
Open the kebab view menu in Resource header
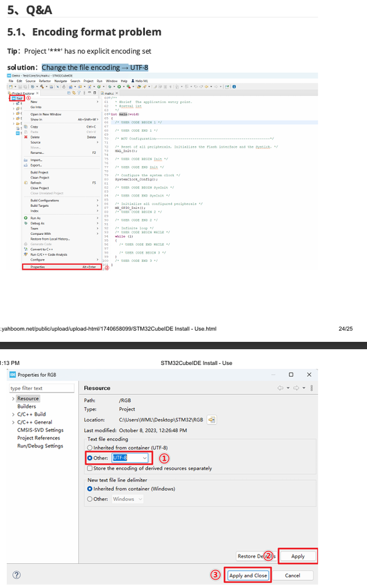[x=312, y=388]
